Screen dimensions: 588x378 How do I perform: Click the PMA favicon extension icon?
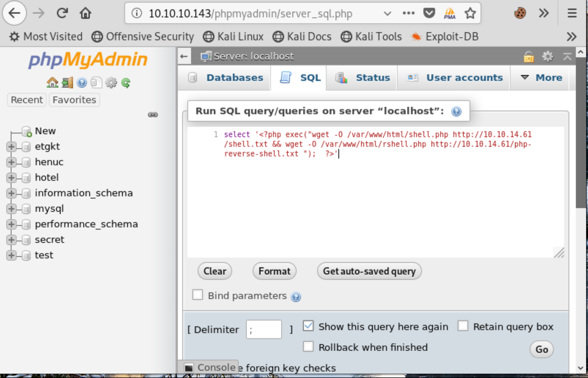449,13
